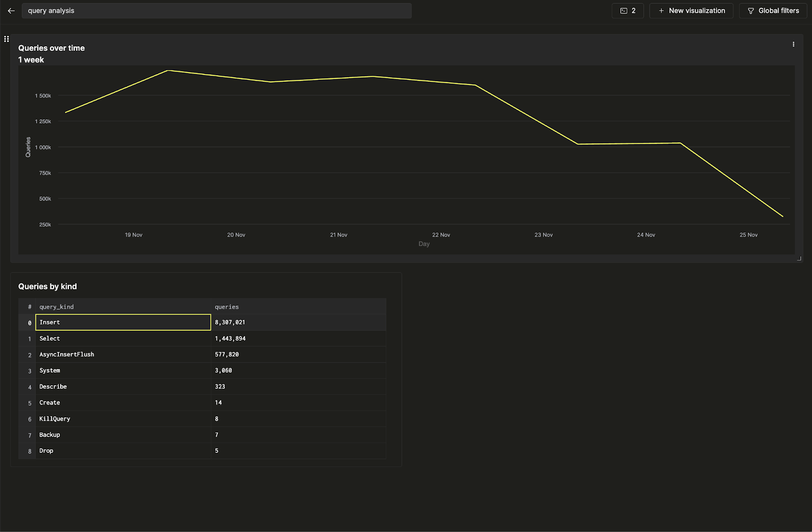Open the console panel showing 2

[627, 11]
